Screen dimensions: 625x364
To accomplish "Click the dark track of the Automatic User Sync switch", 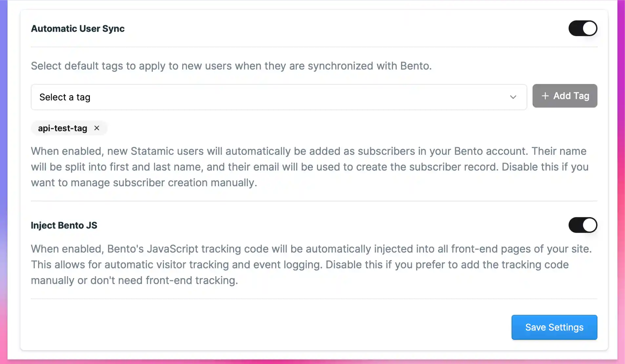I will (x=575, y=28).
